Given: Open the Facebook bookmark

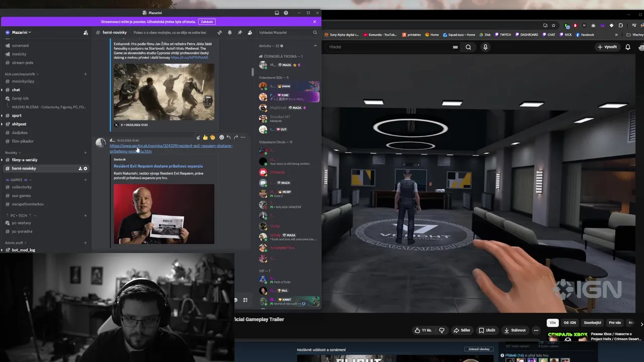Looking at the screenshot, I should (585, 35).
